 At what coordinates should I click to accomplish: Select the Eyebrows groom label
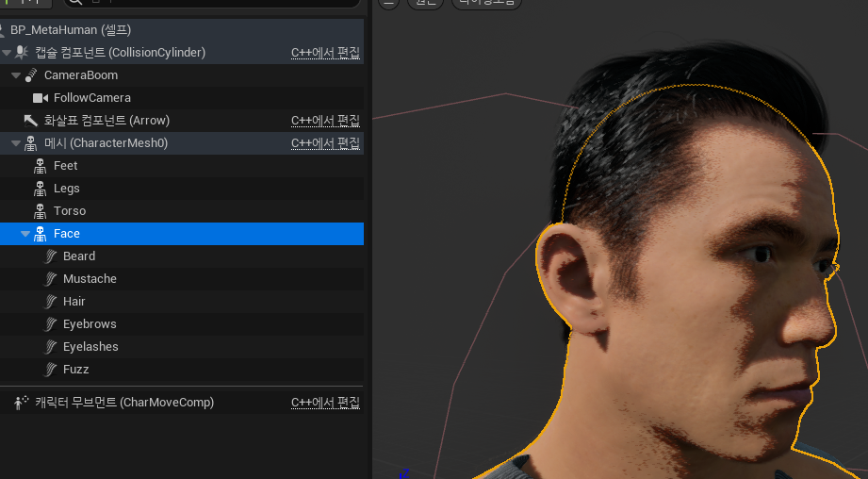[90, 324]
